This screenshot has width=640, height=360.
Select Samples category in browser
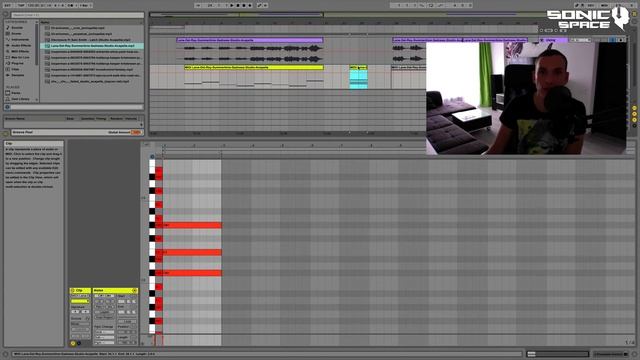click(x=18, y=75)
